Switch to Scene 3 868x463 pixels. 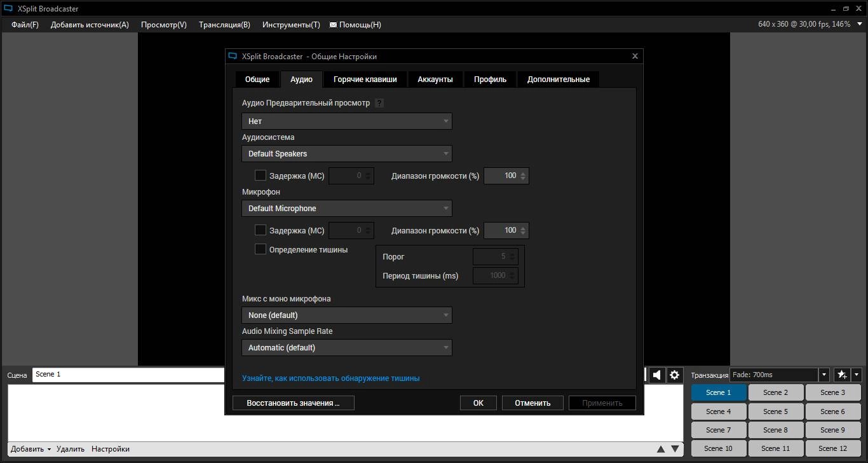tap(833, 392)
